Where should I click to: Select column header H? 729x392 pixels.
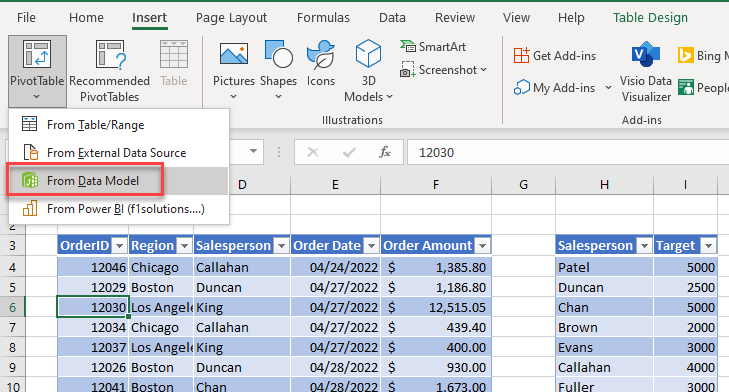604,185
